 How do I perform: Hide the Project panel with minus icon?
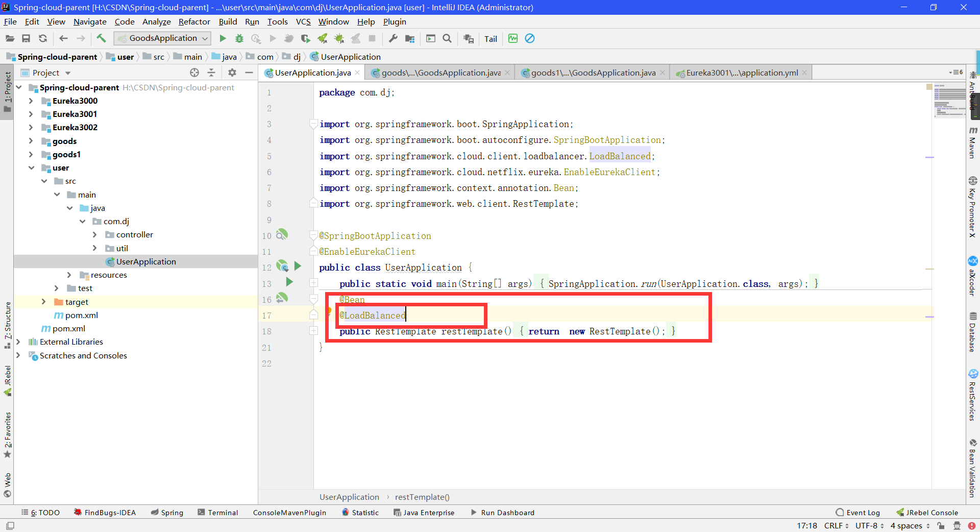tap(249, 72)
